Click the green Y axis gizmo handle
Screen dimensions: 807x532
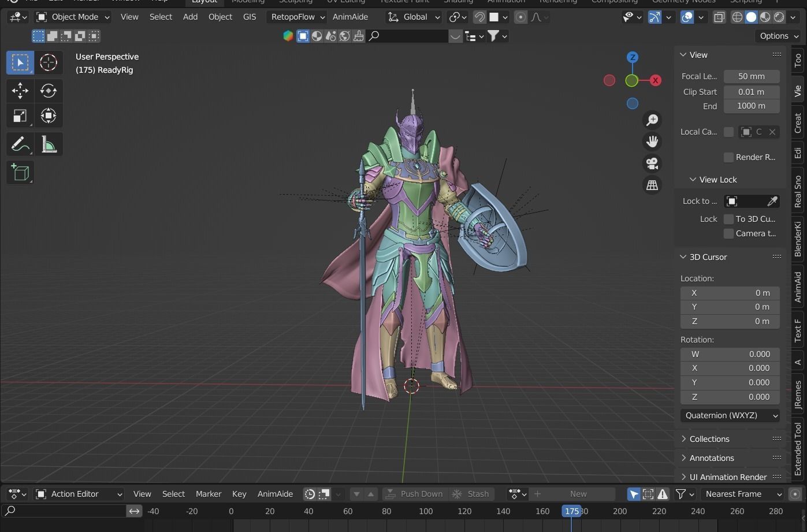[631, 81]
